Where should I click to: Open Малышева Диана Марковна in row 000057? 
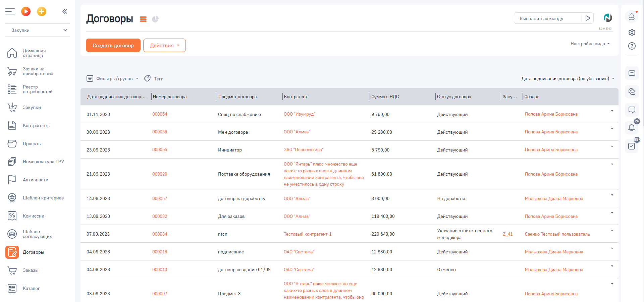(x=554, y=198)
